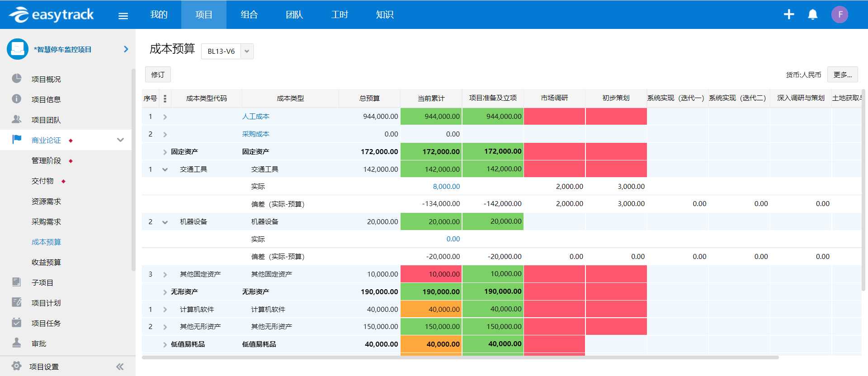Viewport: 868px width, 376px height.
Task: Click the easytrack logo
Action: click(51, 15)
